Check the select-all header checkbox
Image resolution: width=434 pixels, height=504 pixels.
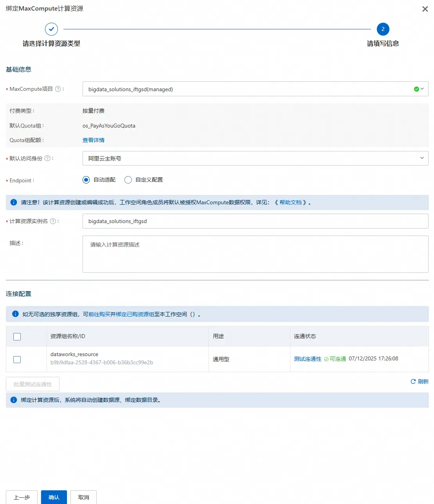[x=17, y=337]
